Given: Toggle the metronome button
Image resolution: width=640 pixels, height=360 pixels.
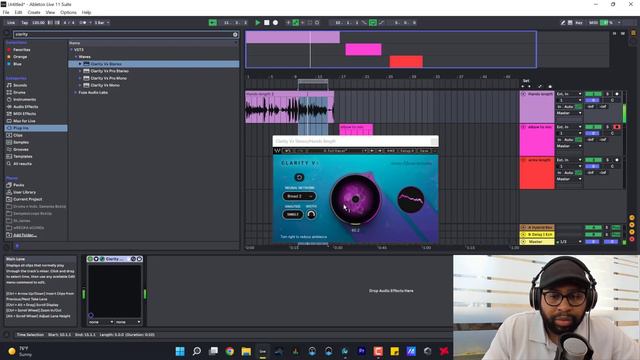Looking at the screenshot, I should point(83,22).
